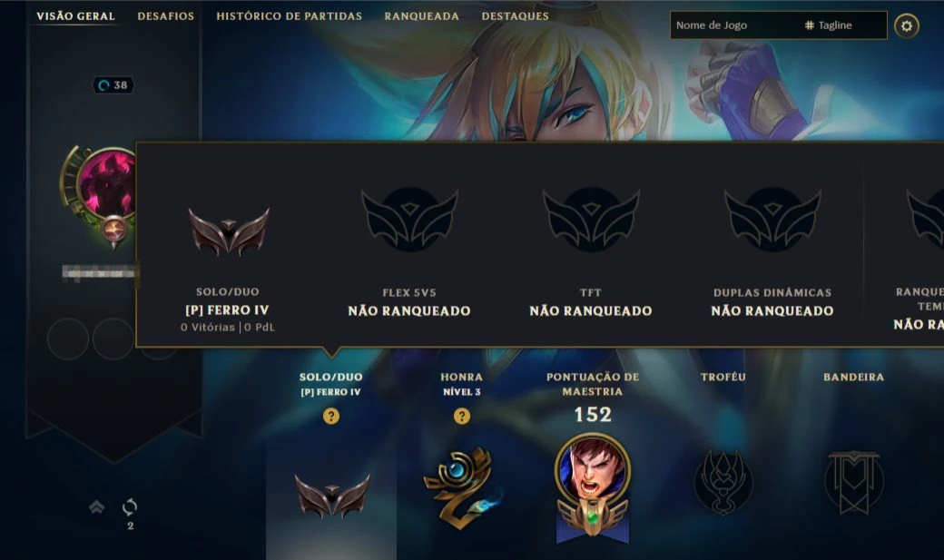
Task: Click the refresh arrows icon in sidebar
Action: tap(130, 507)
